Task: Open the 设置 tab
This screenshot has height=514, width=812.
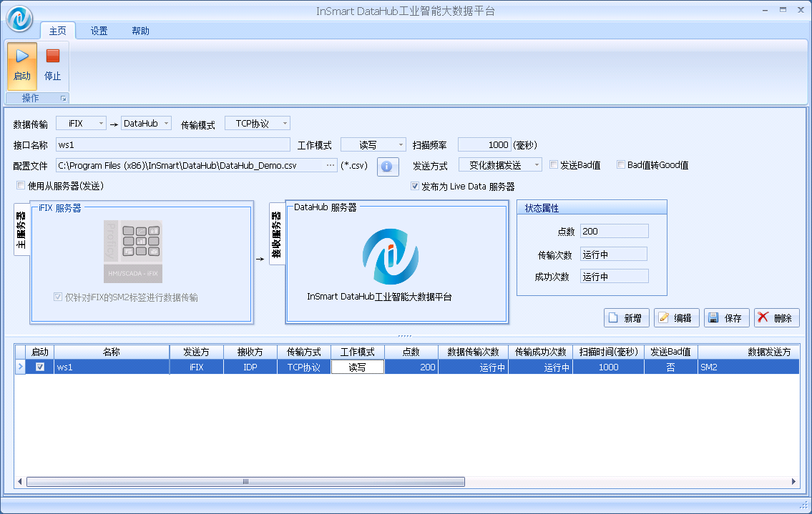Action: point(99,31)
